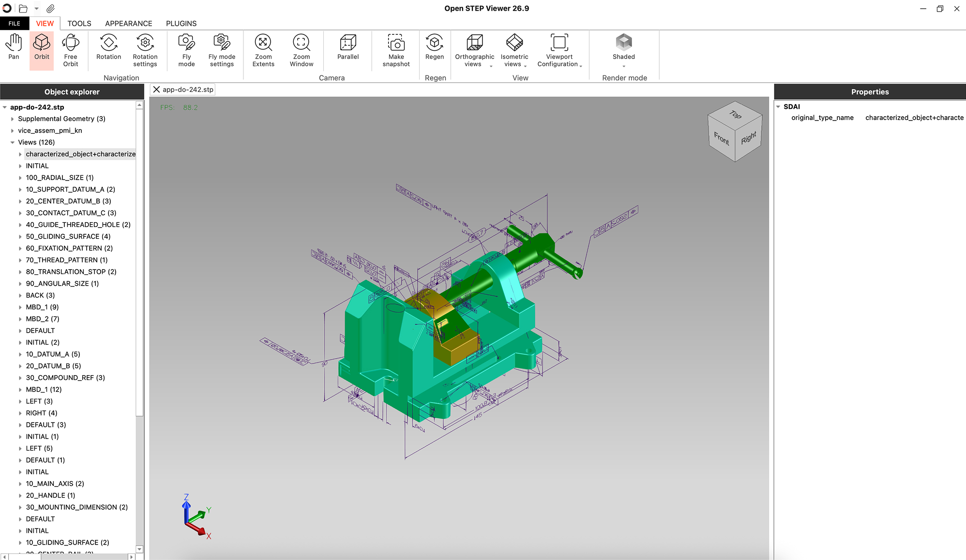The width and height of the screenshot is (966, 560).
Task: Open the Shaded render mode dropdown
Action: (623, 66)
